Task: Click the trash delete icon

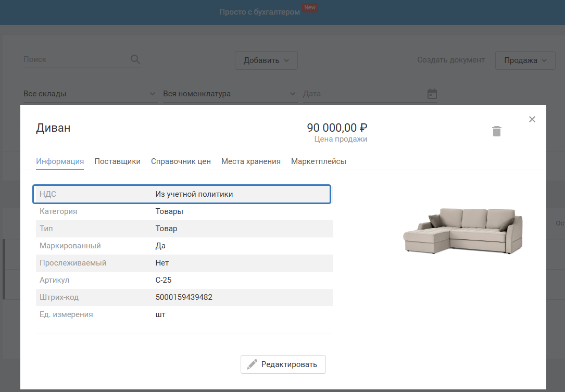Action: (497, 131)
